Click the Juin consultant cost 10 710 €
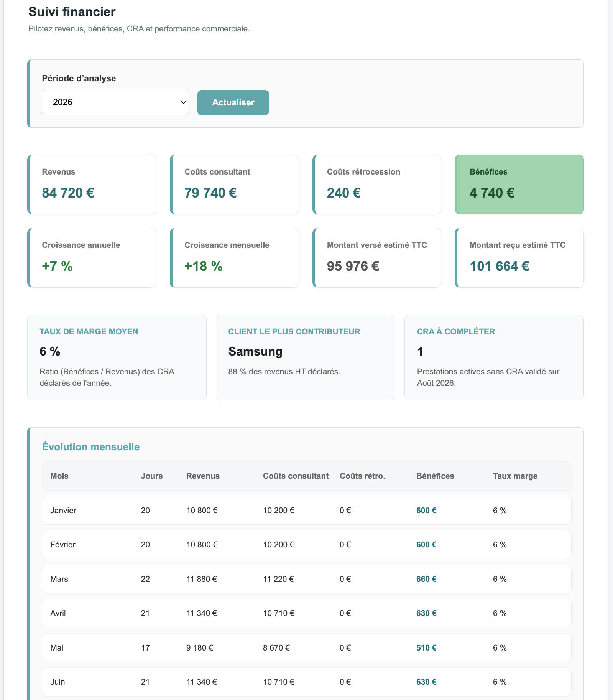This screenshot has height=700, width=613. click(279, 682)
